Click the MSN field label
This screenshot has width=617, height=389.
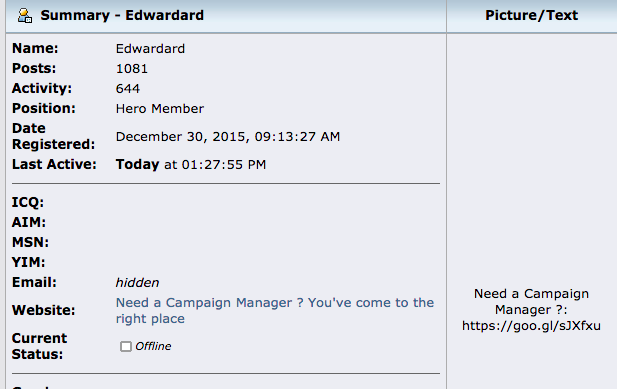tap(30, 242)
